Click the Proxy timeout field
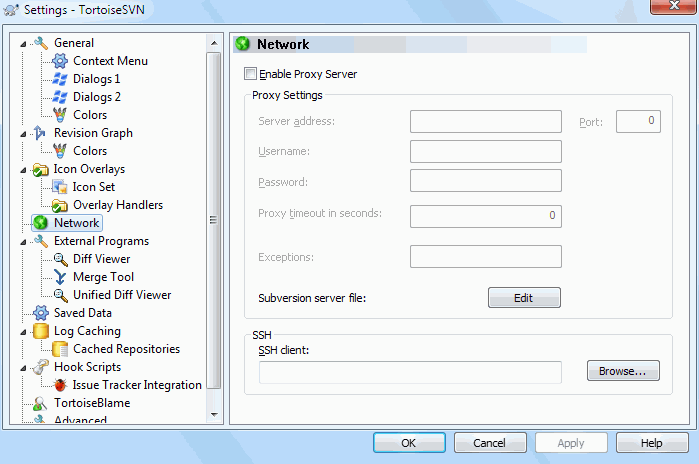This screenshot has height=464, width=699. (x=485, y=216)
